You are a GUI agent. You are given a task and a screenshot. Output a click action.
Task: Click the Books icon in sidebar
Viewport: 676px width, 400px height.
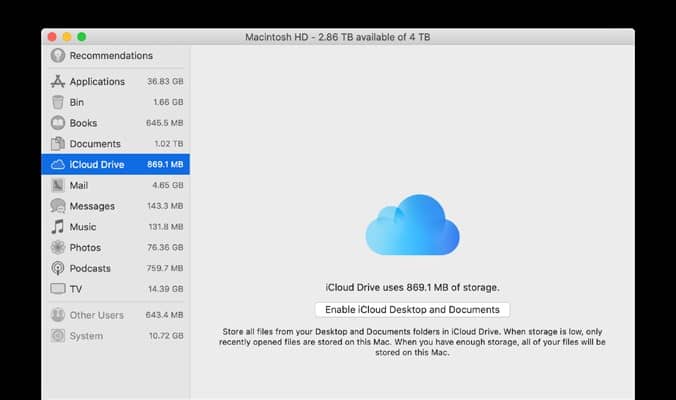(x=58, y=123)
